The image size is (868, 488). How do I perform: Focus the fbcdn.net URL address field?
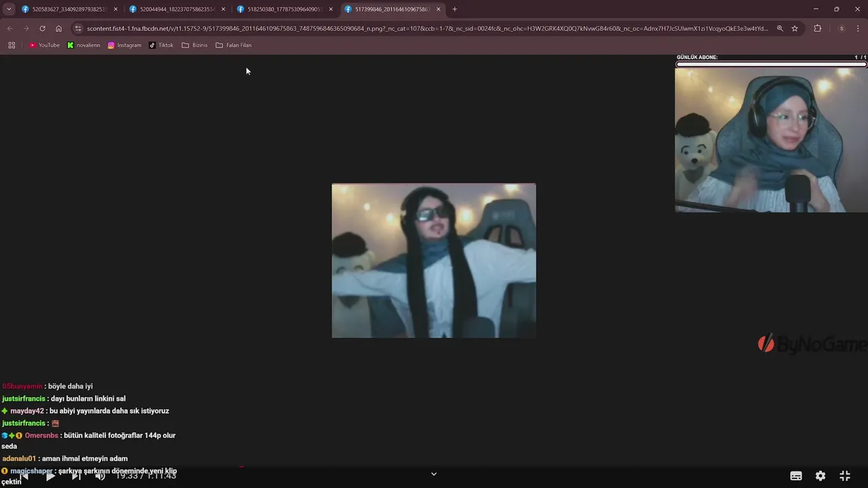coord(427,28)
